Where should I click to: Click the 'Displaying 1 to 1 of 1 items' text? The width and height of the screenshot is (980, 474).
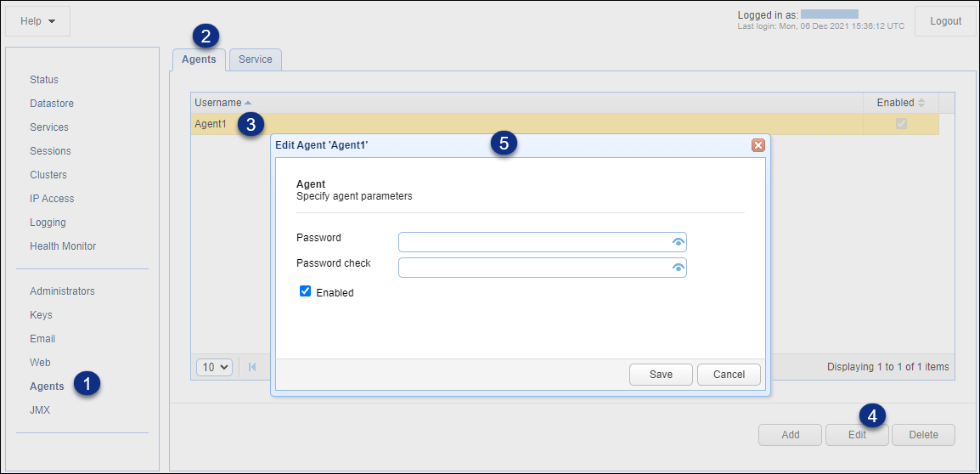tap(887, 366)
